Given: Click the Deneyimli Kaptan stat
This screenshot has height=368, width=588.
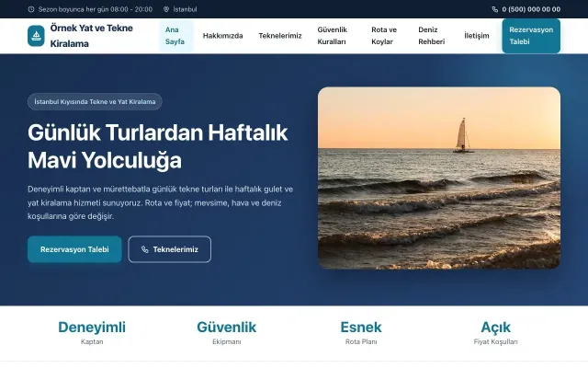Looking at the screenshot, I should (92, 332).
